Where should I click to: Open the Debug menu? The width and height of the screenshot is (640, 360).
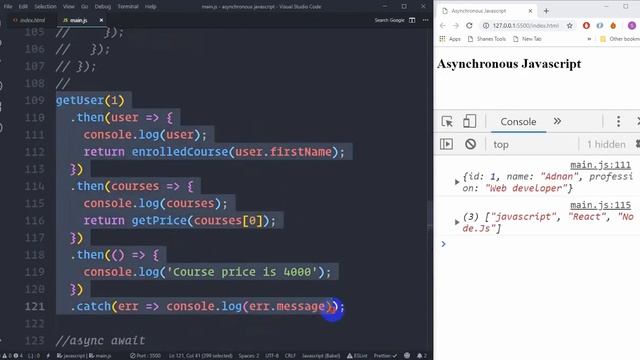click(102, 7)
